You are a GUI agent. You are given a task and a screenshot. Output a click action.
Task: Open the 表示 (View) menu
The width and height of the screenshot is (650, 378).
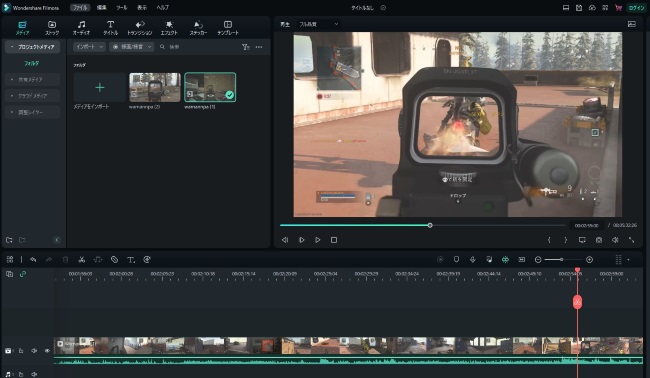pyautogui.click(x=142, y=7)
